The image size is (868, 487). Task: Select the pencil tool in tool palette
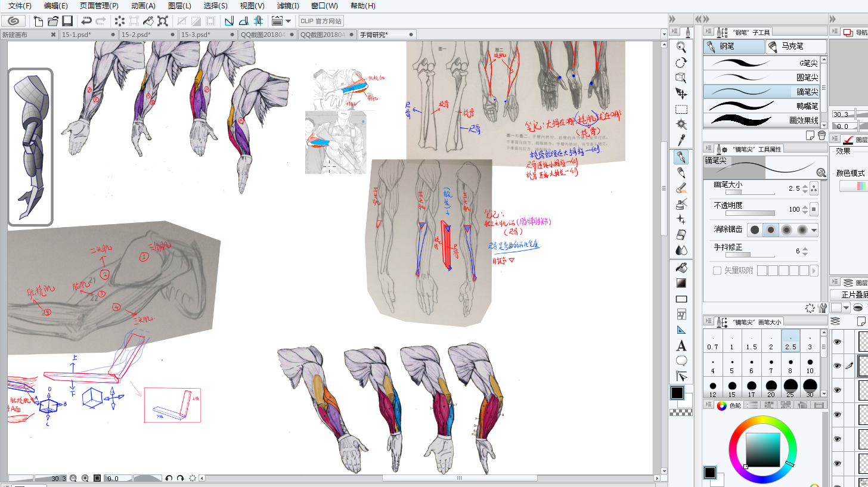click(x=681, y=173)
